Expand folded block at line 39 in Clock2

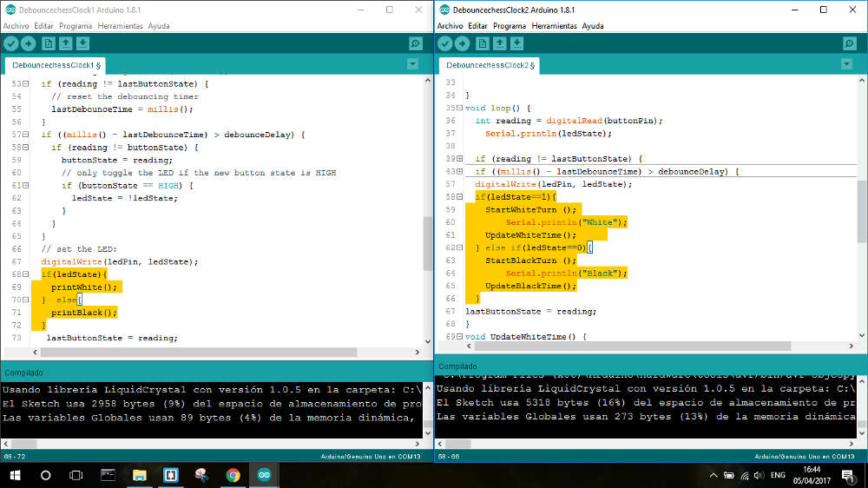click(459, 159)
